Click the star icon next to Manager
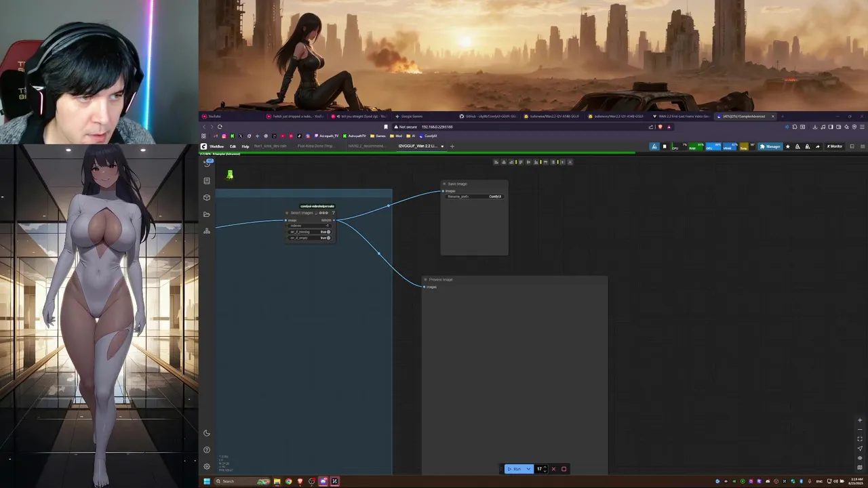Viewport: 868px width, 488px height. (787, 146)
